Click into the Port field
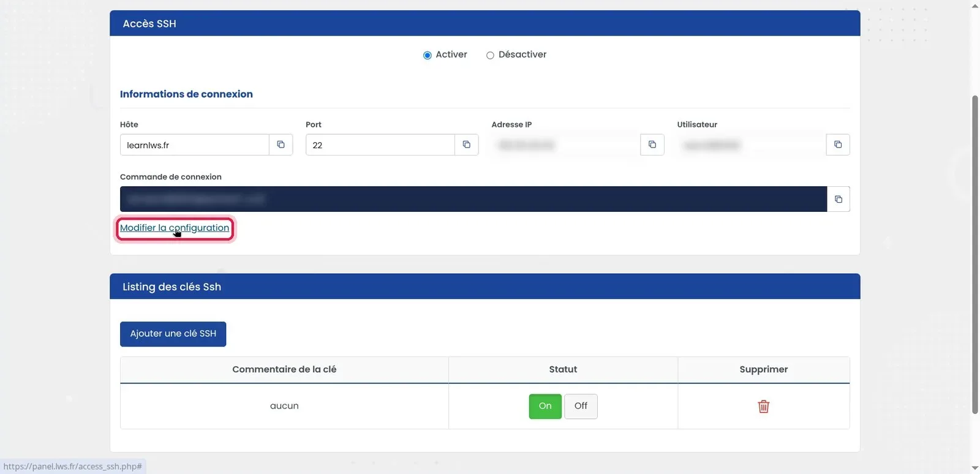Screen dimensions: 980x474 click(380, 145)
